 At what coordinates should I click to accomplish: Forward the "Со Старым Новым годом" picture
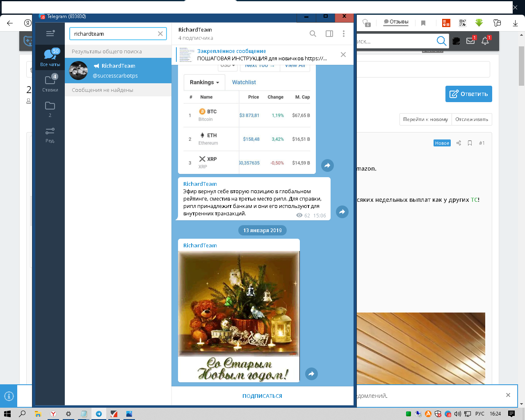click(x=311, y=374)
